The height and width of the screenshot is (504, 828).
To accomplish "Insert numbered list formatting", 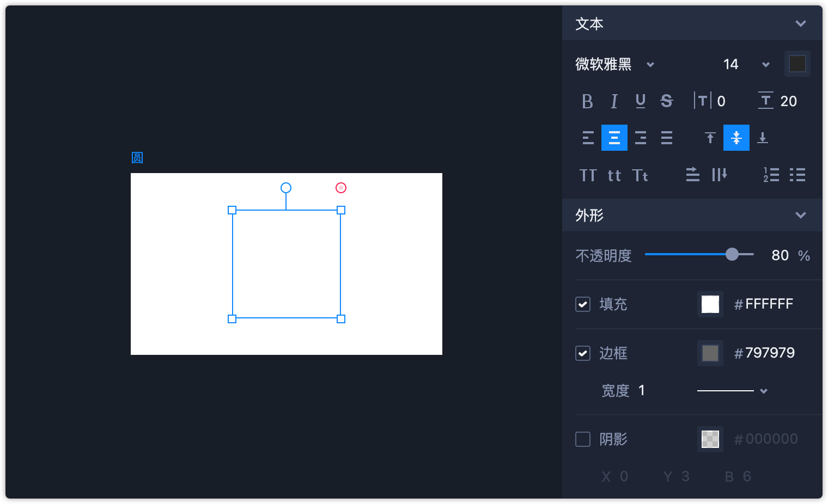I will coord(771,175).
